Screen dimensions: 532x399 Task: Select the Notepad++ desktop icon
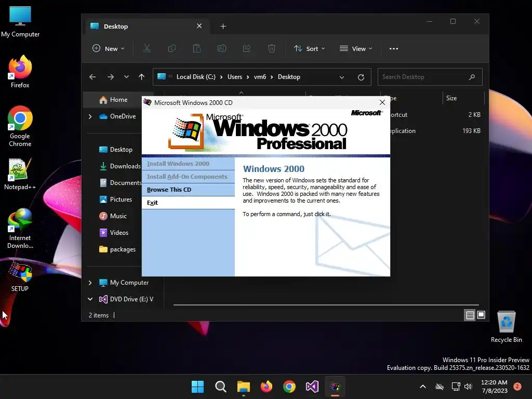click(x=20, y=174)
